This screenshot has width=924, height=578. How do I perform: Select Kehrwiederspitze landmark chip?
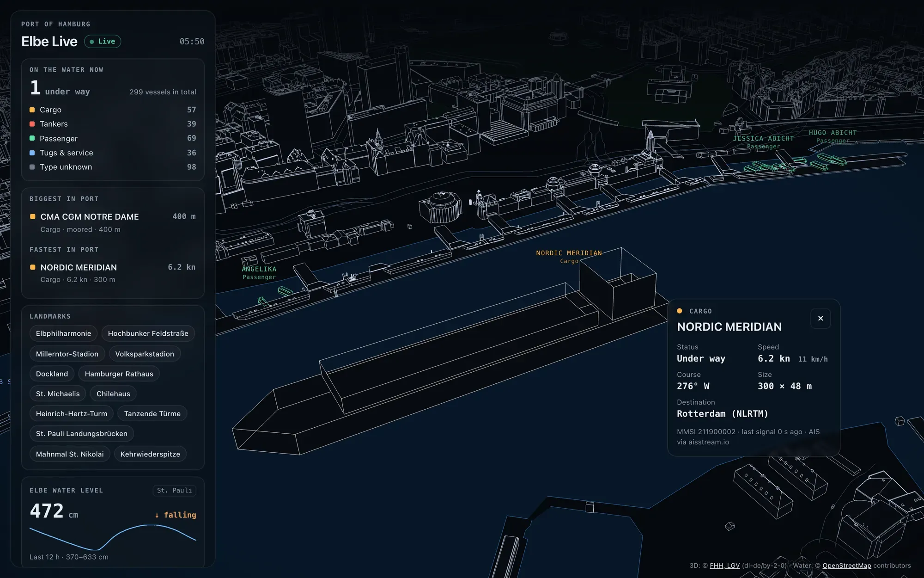click(150, 454)
